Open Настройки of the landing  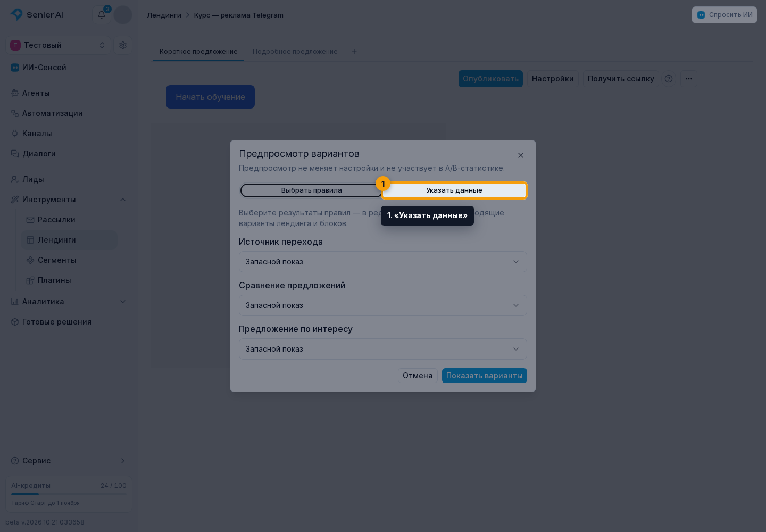[x=553, y=79]
